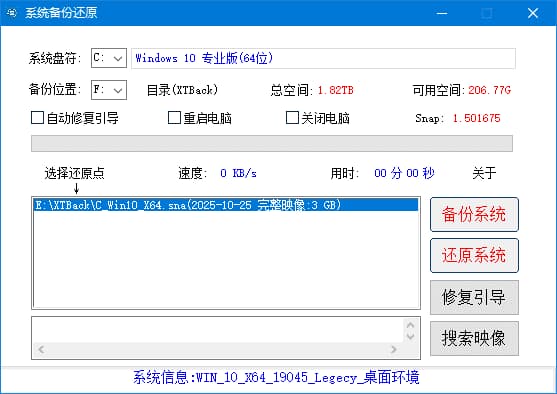The width and height of the screenshot is (557, 394).
Task: Click the Windows 10 专业版(64位) system name field
Action: 323,58
